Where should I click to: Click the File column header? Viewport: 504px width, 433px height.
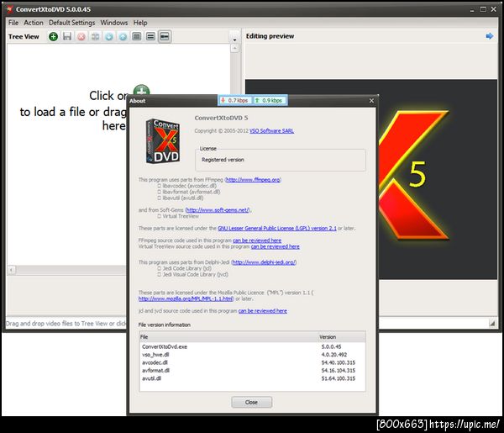229,337
